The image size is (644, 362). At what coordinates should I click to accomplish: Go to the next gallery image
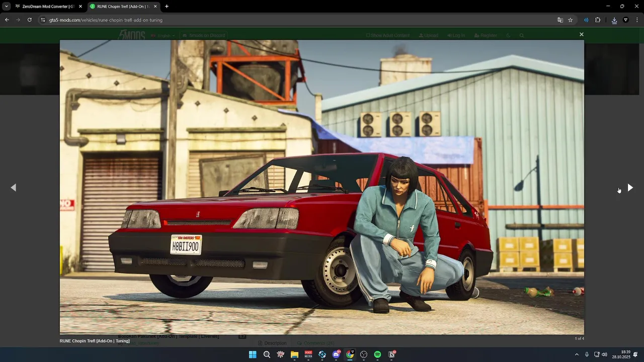point(630,188)
